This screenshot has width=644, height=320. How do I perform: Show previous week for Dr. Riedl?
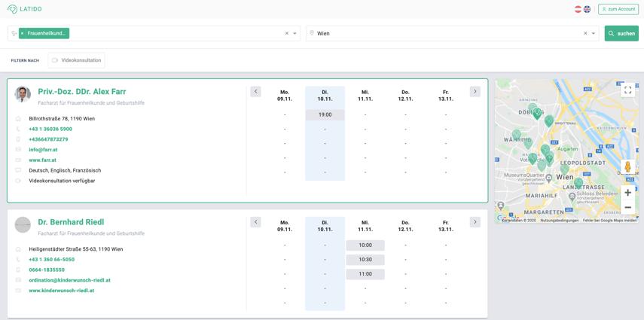tap(255, 222)
